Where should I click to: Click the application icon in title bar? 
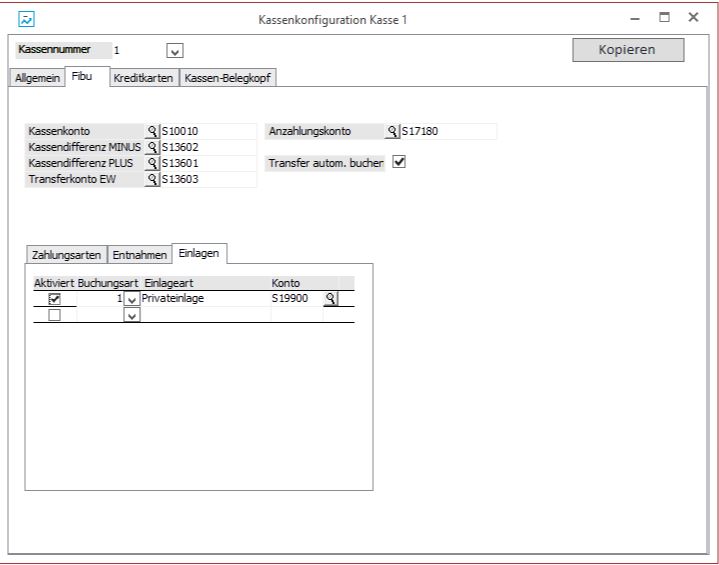(26, 19)
